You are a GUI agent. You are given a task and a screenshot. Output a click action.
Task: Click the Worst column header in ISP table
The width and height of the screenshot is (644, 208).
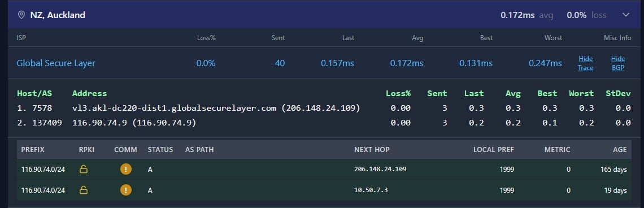553,38
